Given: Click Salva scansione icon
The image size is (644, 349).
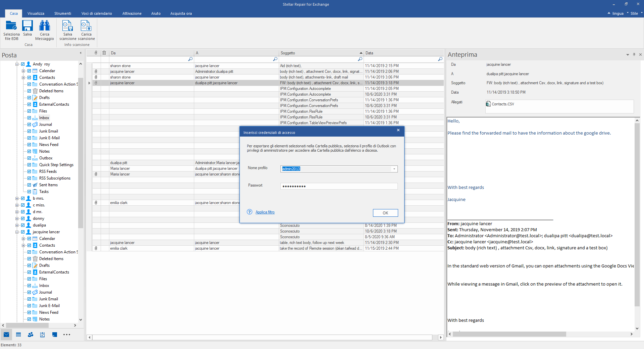Looking at the screenshot, I should click(x=67, y=26).
